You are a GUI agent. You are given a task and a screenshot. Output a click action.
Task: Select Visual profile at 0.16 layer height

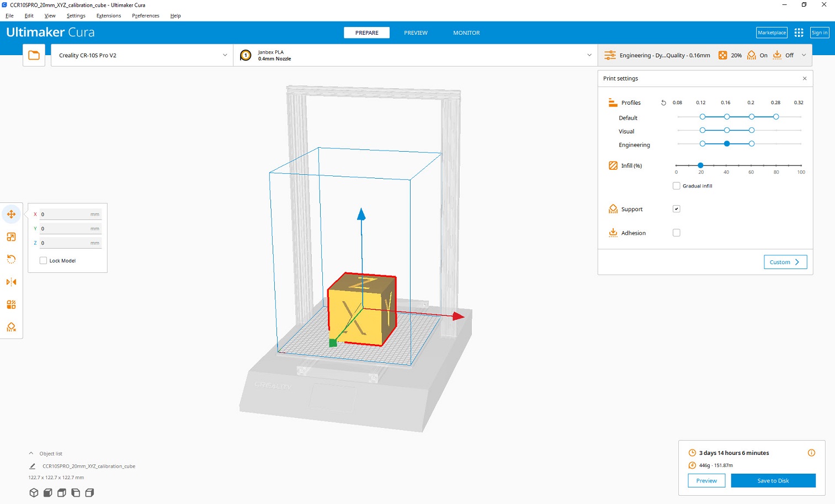[727, 130]
